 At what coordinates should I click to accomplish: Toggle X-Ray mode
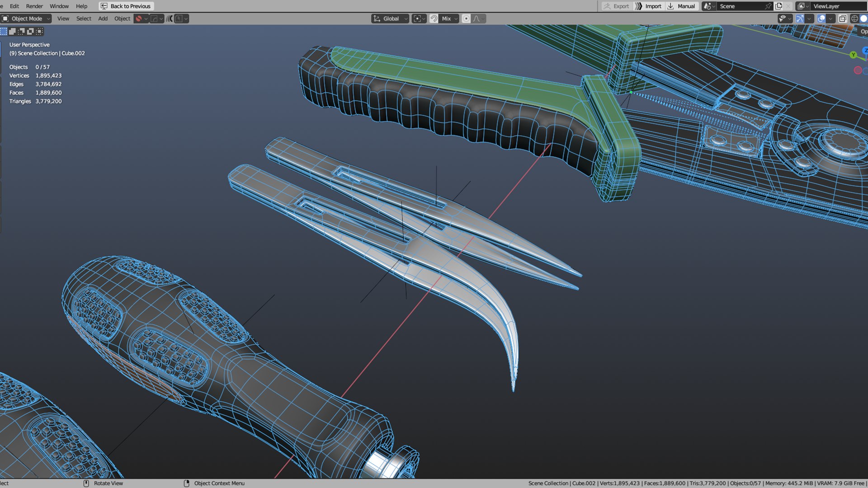842,19
